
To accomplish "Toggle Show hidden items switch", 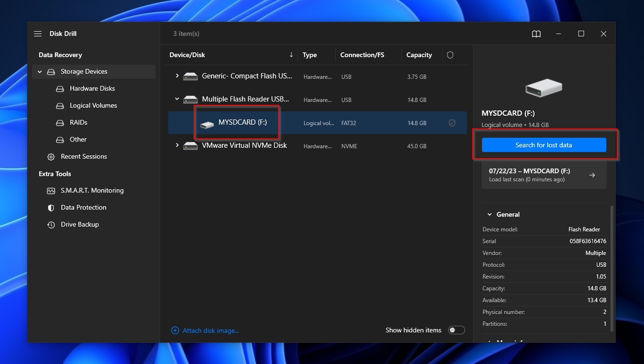I will pyautogui.click(x=456, y=330).
